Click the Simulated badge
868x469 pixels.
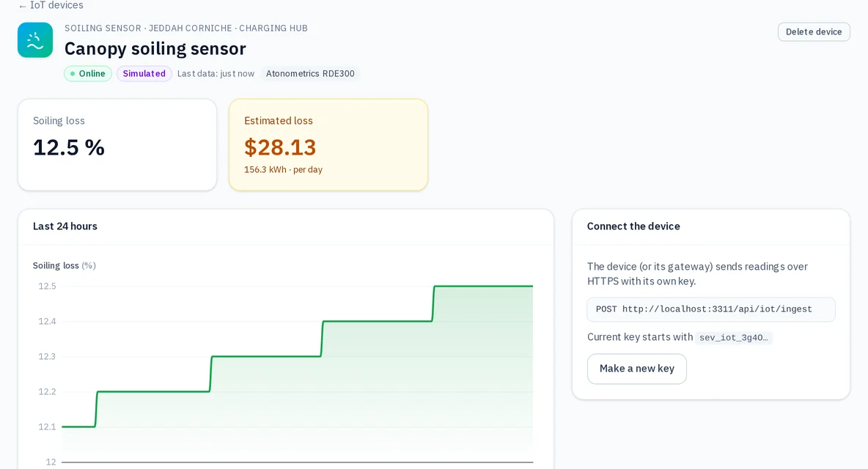point(144,73)
